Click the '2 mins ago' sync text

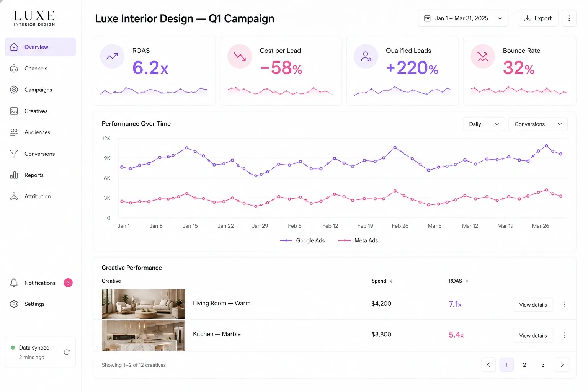pos(31,357)
